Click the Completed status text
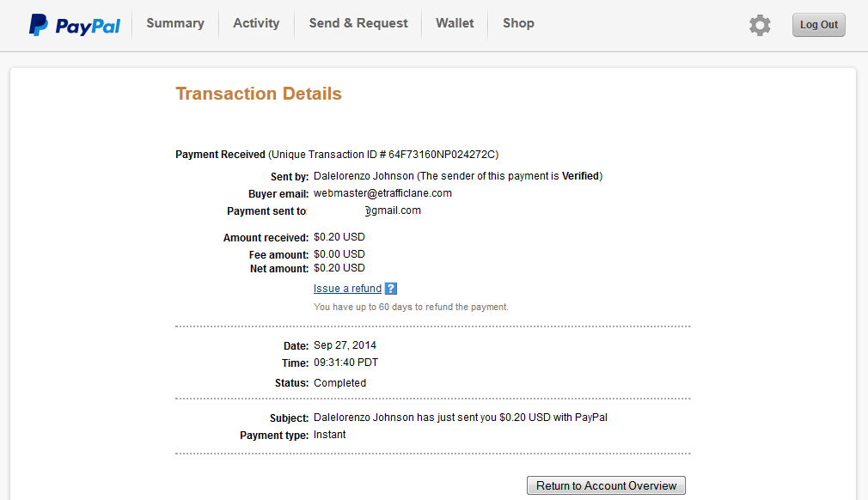The image size is (868, 500). coord(339,383)
